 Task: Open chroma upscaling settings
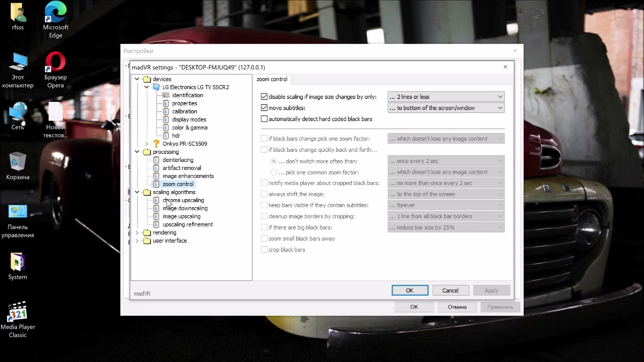183,200
